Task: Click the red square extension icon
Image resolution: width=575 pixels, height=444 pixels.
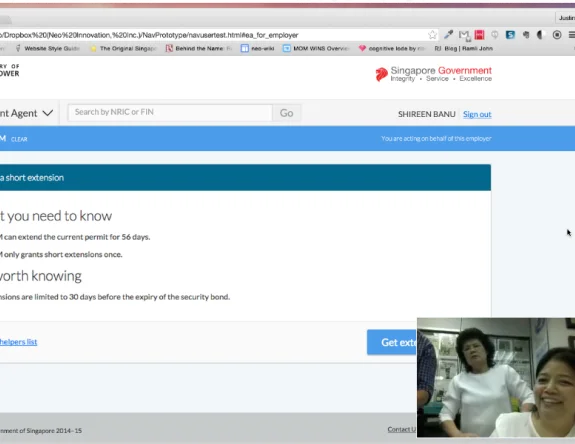Action: tap(479, 35)
